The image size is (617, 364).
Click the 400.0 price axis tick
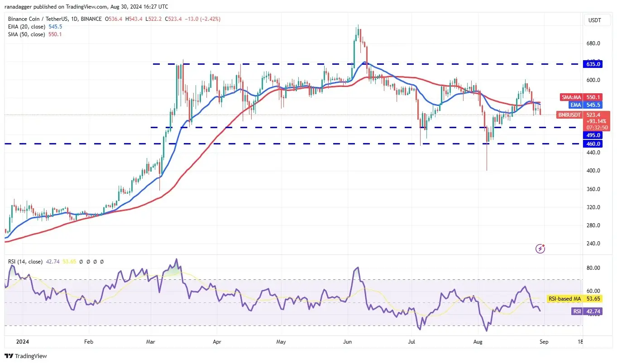[x=593, y=171]
